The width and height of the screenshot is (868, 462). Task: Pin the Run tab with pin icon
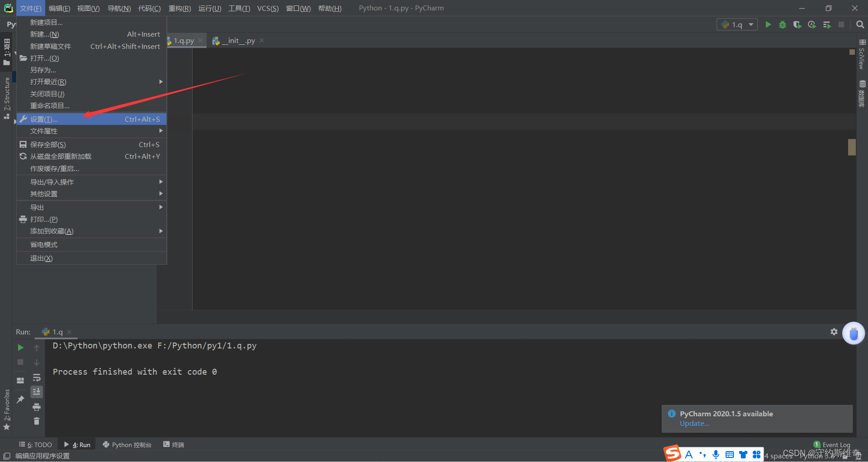[x=20, y=399]
